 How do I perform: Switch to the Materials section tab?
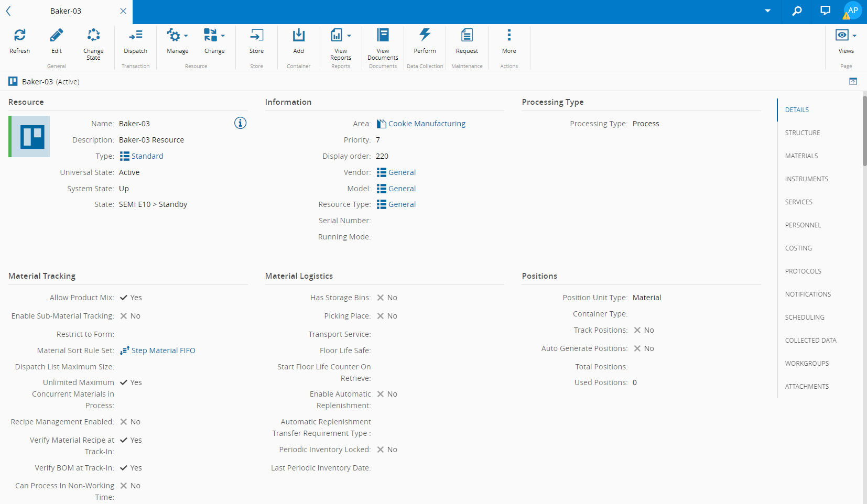801,156
